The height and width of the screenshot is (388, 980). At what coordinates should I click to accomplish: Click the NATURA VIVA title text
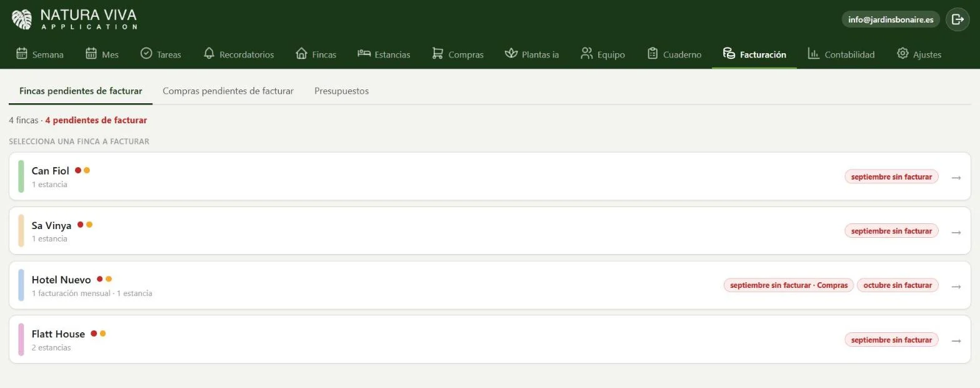[88, 15]
